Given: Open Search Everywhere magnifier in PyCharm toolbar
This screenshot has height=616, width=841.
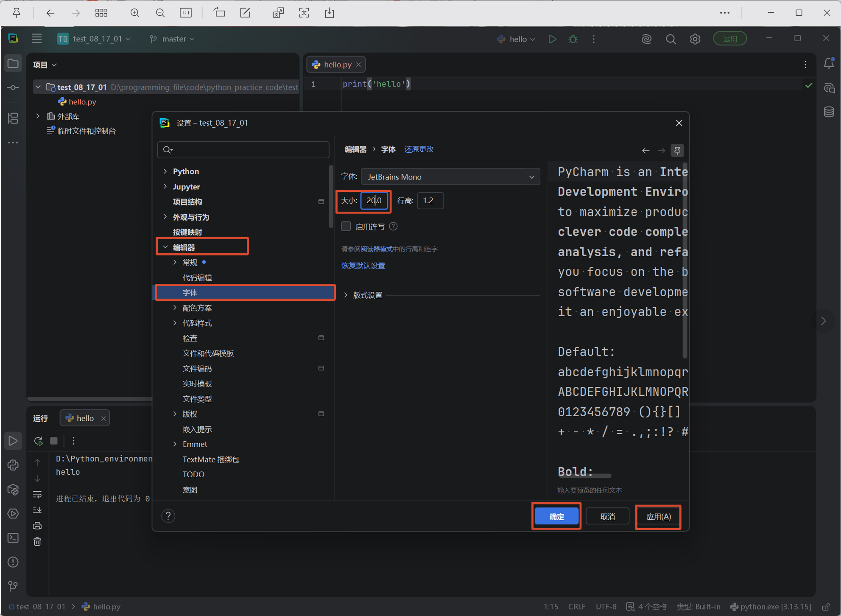Looking at the screenshot, I should (x=671, y=39).
